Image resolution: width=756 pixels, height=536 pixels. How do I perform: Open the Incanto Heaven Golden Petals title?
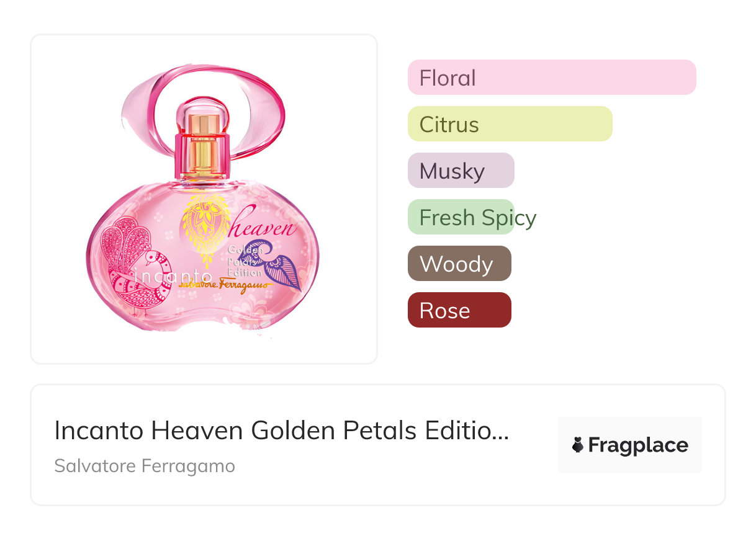273,431
